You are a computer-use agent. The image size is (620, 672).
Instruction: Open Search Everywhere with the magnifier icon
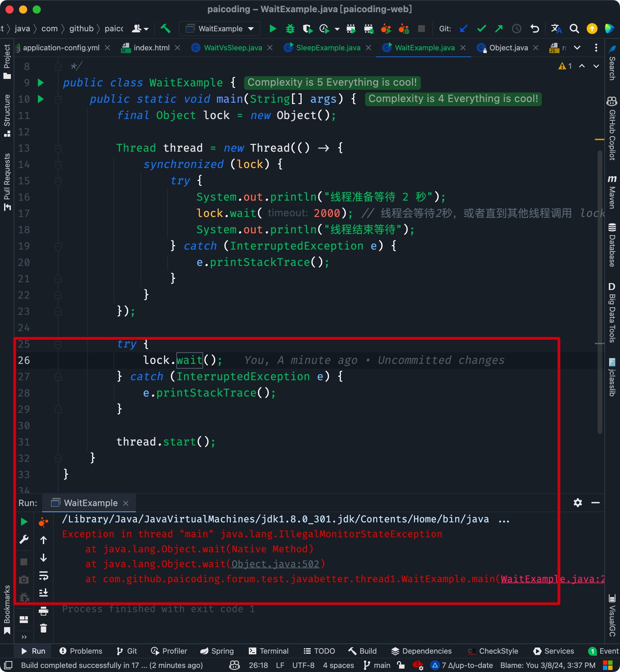pos(574,29)
